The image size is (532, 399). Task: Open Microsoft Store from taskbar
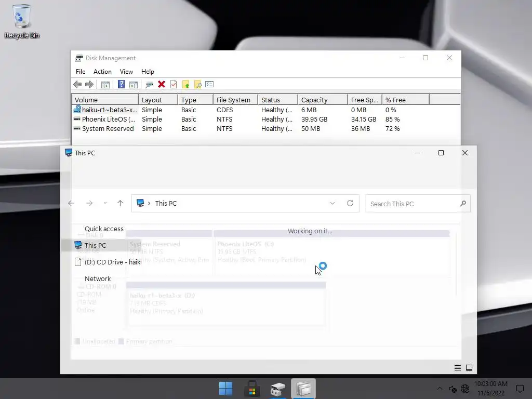(x=252, y=389)
